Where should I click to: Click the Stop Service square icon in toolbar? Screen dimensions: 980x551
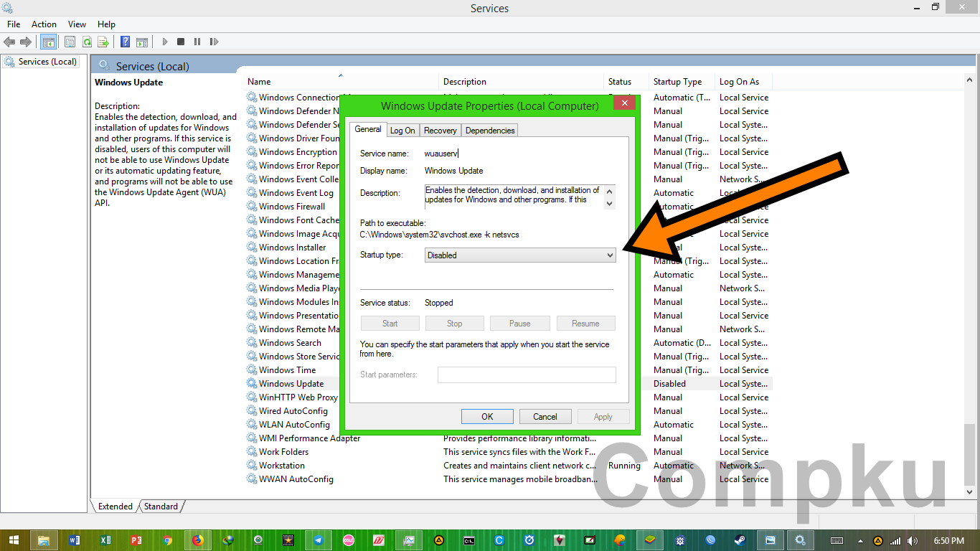(x=181, y=42)
